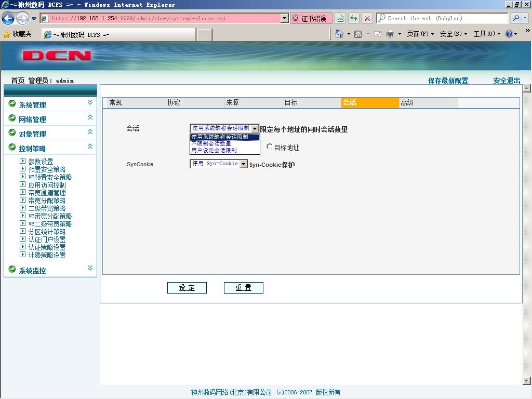Screen dimensions: 532x399
Task: Switch to the 来源 tab
Action: click(254, 102)
